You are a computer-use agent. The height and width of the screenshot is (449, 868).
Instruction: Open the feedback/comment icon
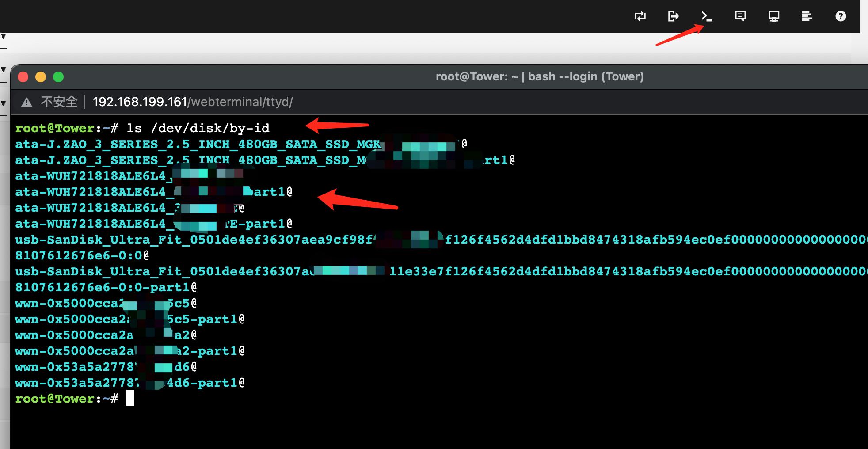coord(740,16)
